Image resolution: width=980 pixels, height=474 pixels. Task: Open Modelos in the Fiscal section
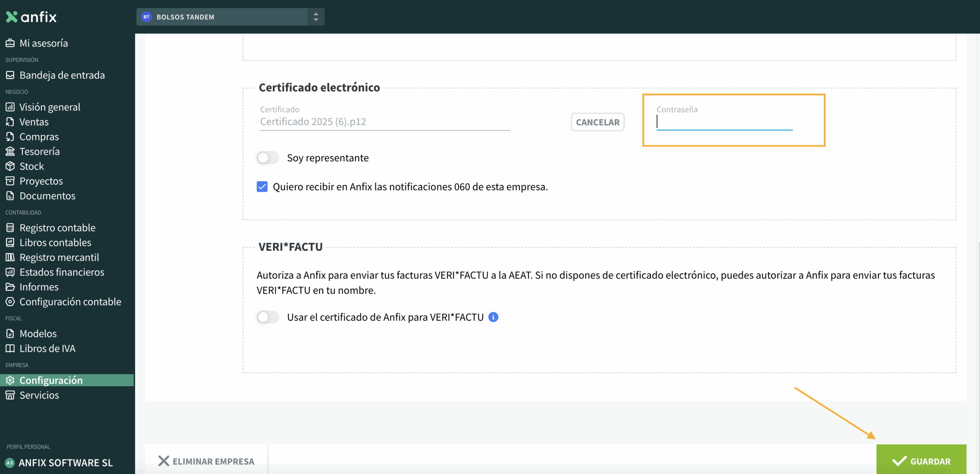[38, 333]
